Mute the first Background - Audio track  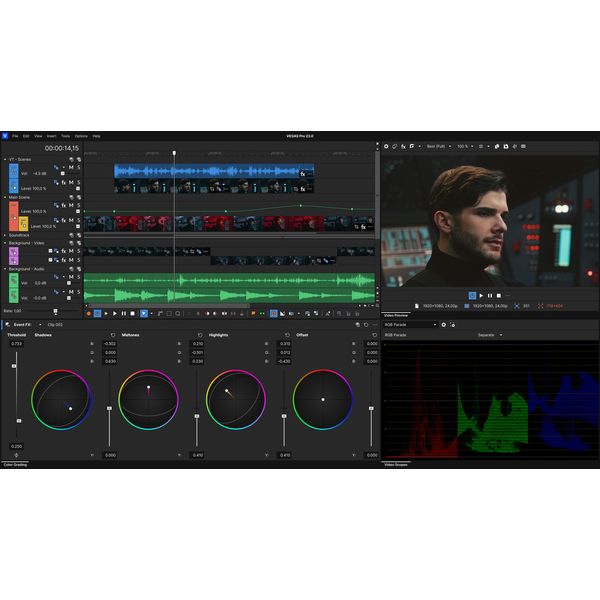click(71, 277)
